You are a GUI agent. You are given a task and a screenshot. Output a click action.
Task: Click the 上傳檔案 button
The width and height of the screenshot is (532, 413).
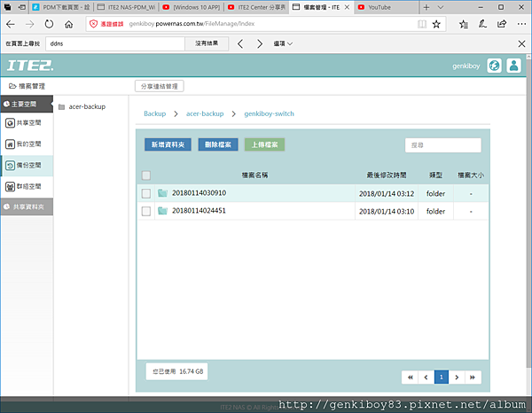(264, 144)
